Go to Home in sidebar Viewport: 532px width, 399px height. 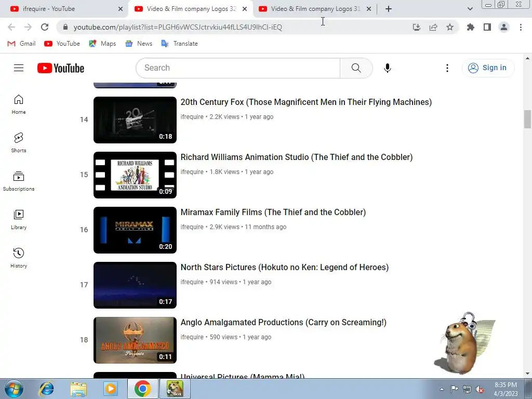click(x=19, y=104)
